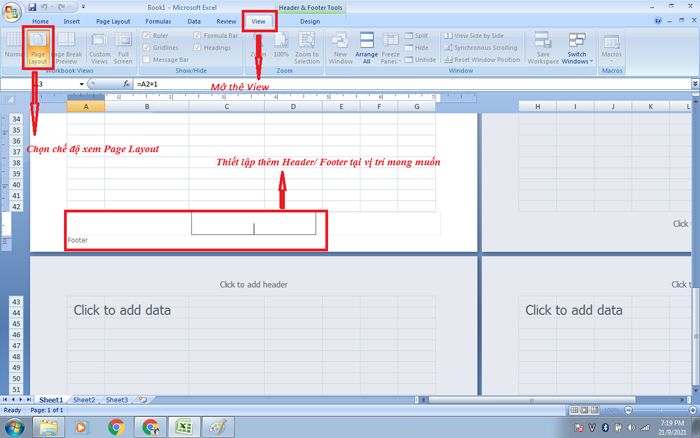This screenshot has height=438, width=700.
Task: Click Reset Window Position
Action: click(x=482, y=60)
